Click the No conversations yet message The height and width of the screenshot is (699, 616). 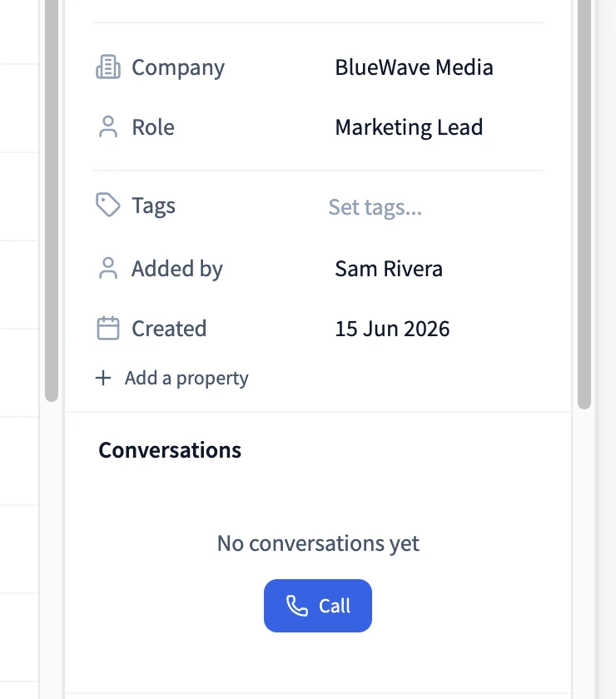[x=318, y=543]
